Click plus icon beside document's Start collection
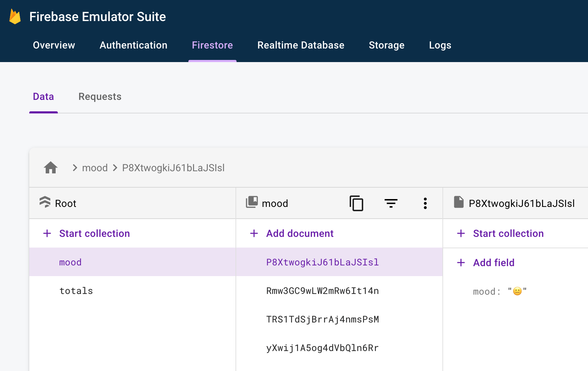This screenshot has width=588, height=371. click(x=461, y=233)
